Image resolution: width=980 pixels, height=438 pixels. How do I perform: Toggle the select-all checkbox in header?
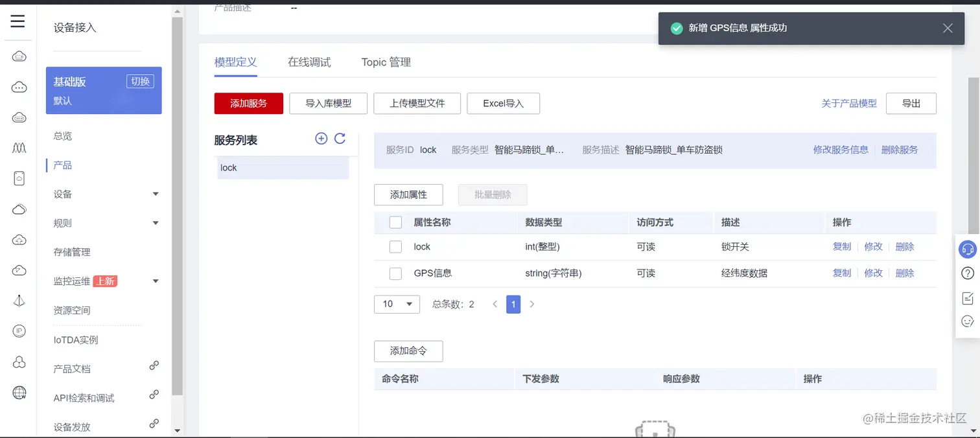click(x=395, y=222)
